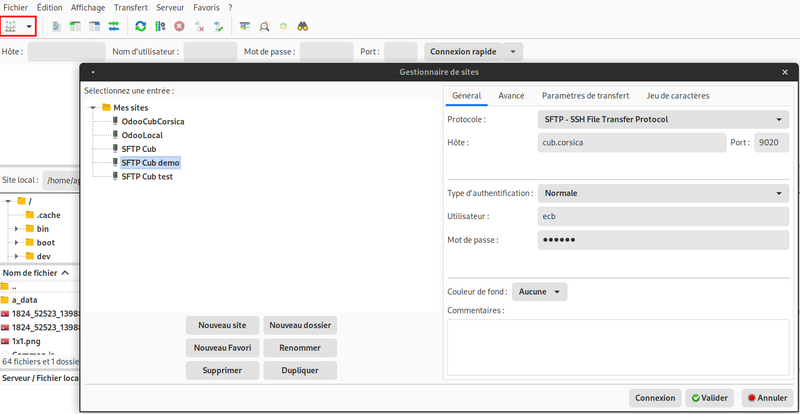The width and height of the screenshot is (800, 414).
Task: Click the Nouveau dossier button
Action: (x=300, y=325)
